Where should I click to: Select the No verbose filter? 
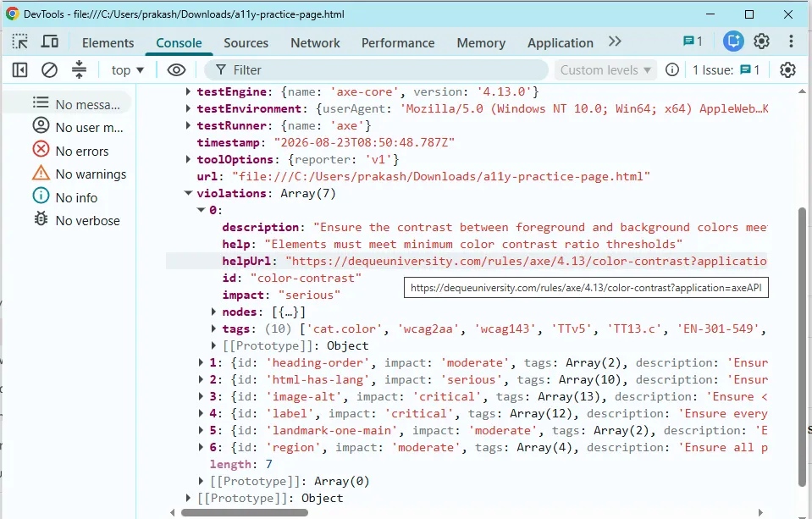76,221
